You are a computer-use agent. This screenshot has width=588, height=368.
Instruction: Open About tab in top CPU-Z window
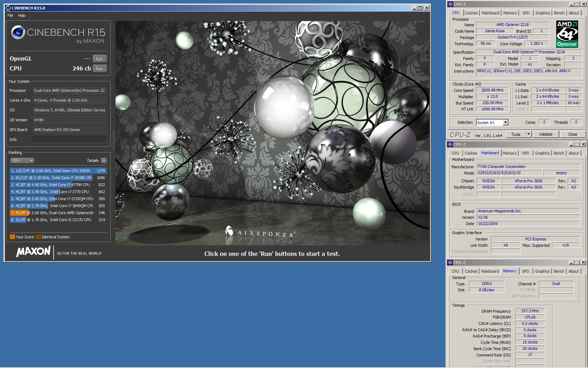click(x=574, y=13)
